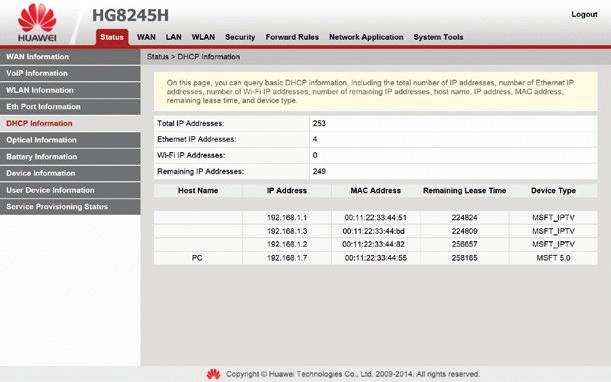Click lease time value 224824
Image resolution: width=611 pixels, height=382 pixels.
464,218
